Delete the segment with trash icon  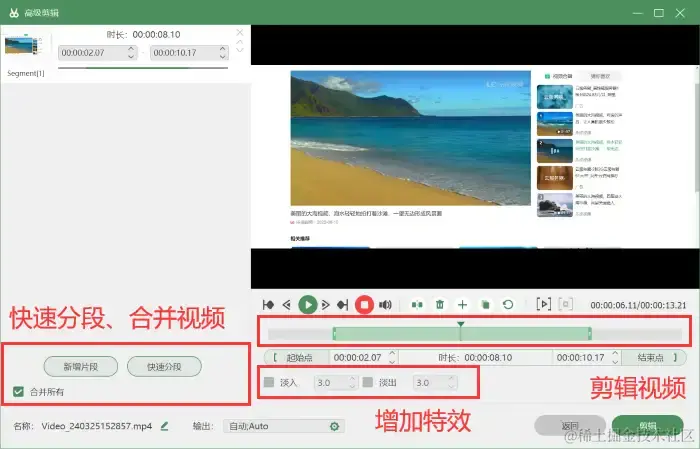tap(440, 305)
